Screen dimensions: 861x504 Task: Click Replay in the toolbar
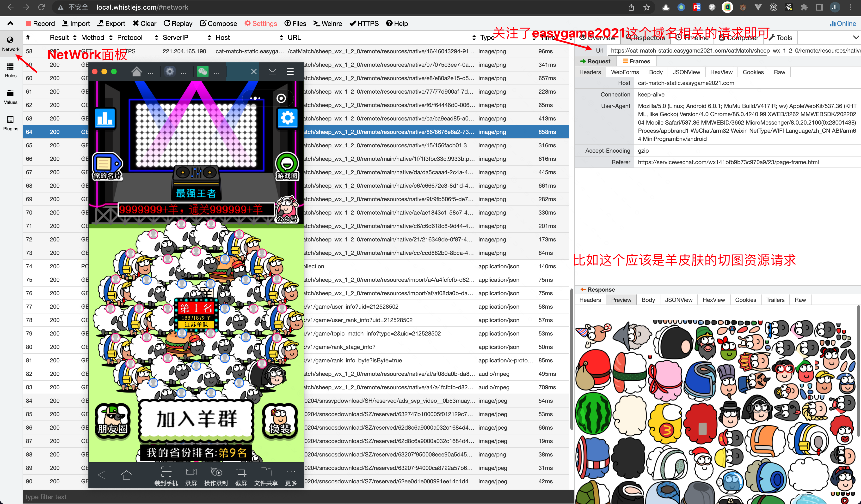tap(178, 24)
